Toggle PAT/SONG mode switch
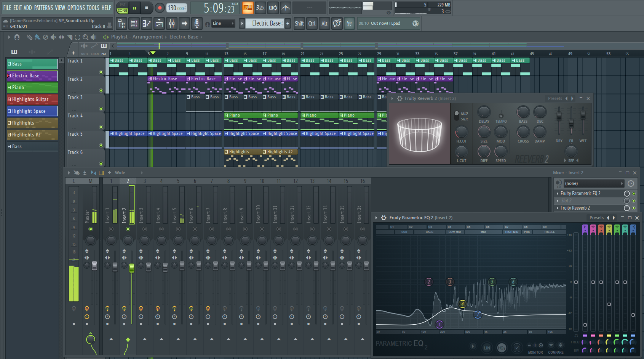The image size is (644, 359). (x=122, y=8)
